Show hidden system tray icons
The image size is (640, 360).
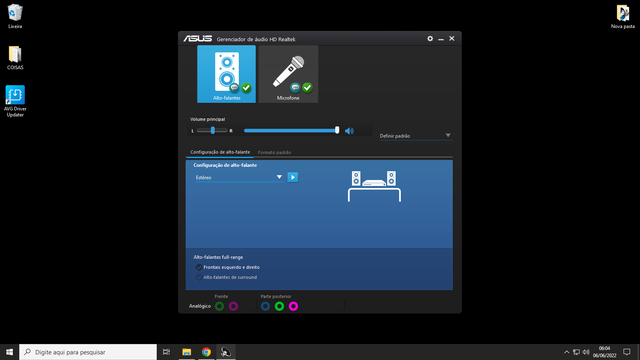coord(567,352)
